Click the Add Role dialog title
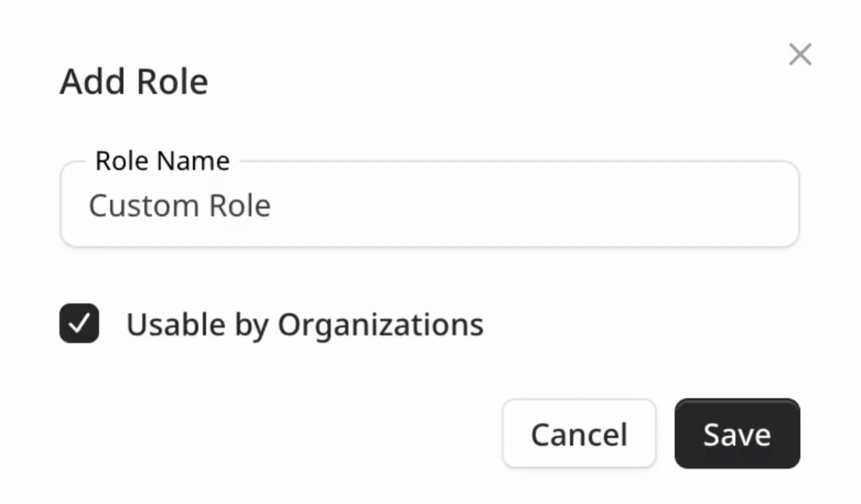 [x=134, y=82]
